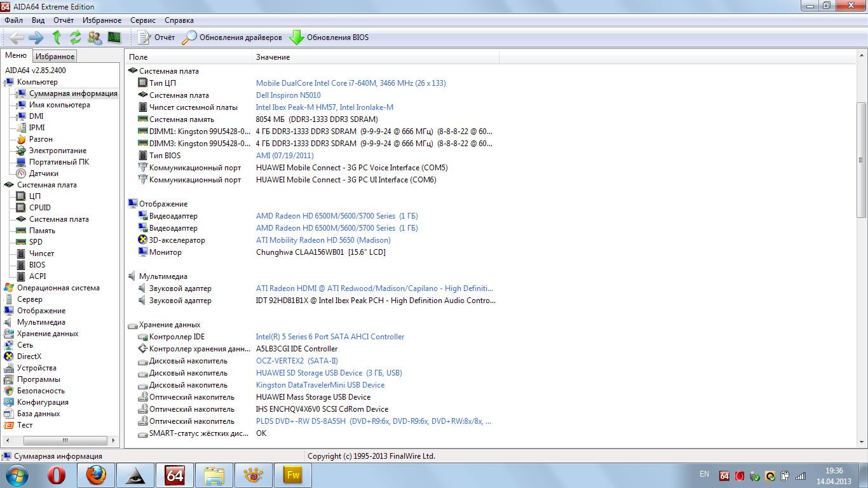Open Обновления драйверов from the toolbar

[233, 37]
